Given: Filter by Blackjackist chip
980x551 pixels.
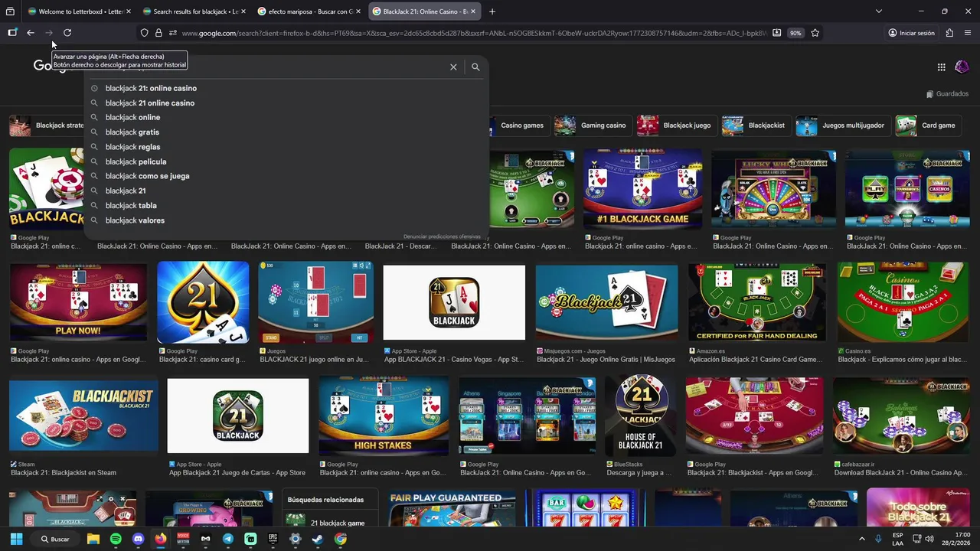Looking at the screenshot, I should point(756,126).
